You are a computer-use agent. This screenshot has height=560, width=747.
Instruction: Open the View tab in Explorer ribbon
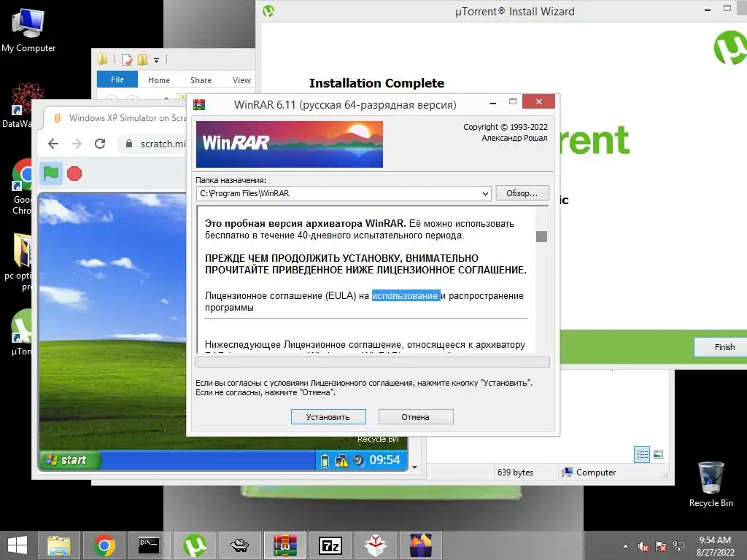click(241, 80)
